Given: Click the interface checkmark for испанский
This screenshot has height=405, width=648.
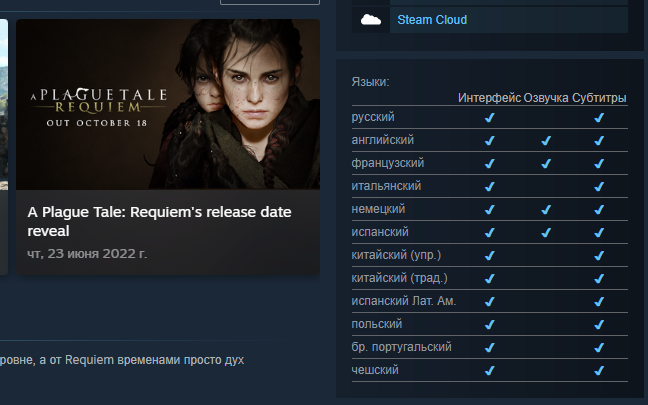Looking at the screenshot, I should (x=490, y=233).
